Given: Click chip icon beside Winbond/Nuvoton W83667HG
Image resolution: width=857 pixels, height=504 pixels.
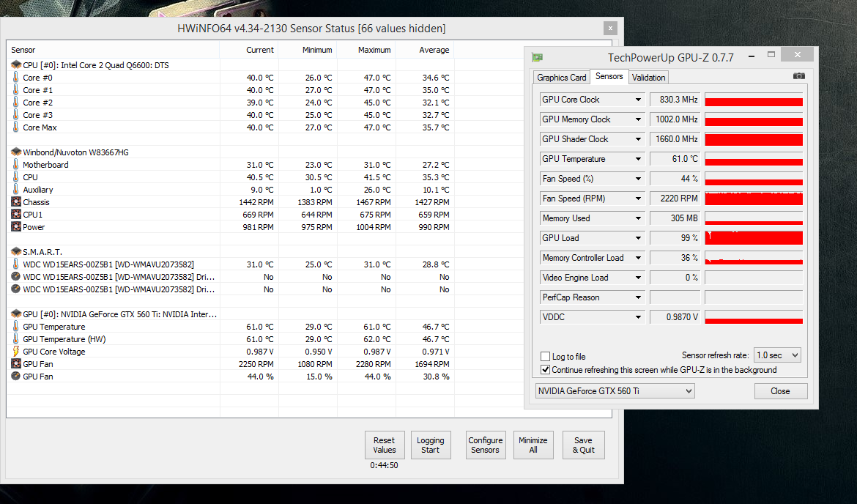Looking at the screenshot, I should [x=16, y=152].
